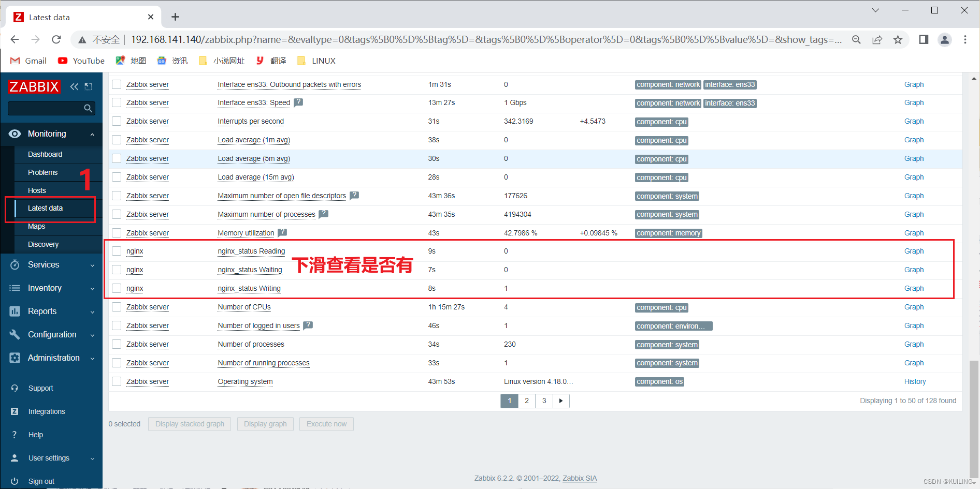The width and height of the screenshot is (980, 489).
Task: Tick checkbox for Interrupts per second row
Action: (x=117, y=121)
